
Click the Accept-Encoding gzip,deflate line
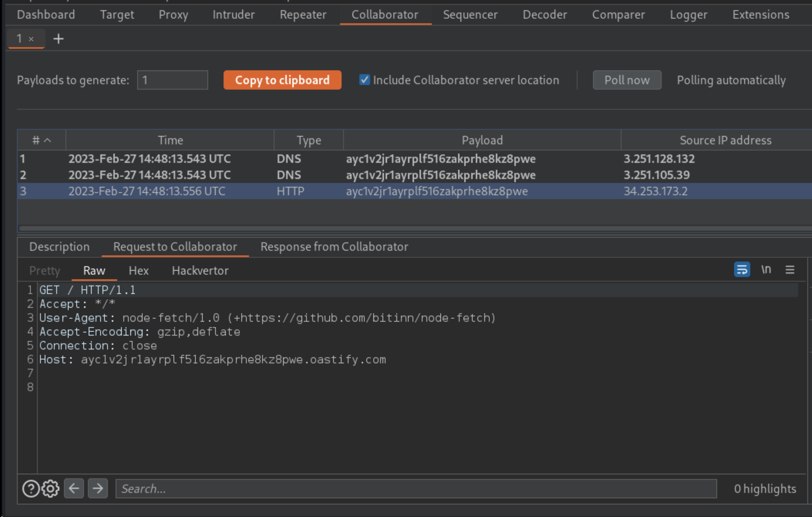click(x=140, y=332)
